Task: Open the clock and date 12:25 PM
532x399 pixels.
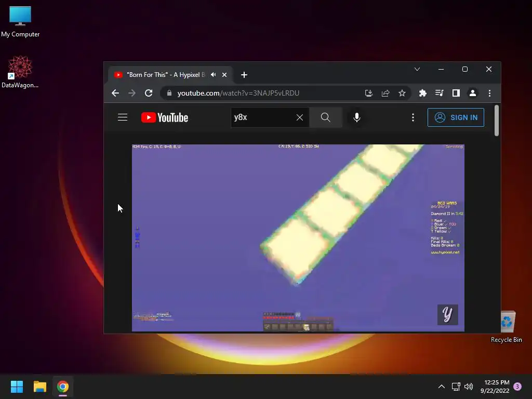Action: pyautogui.click(x=495, y=387)
